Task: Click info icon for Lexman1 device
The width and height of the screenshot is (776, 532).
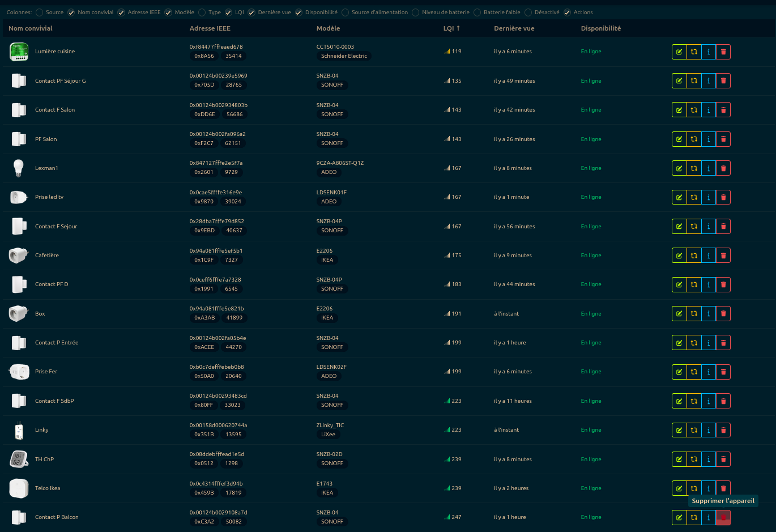Action: tap(709, 168)
